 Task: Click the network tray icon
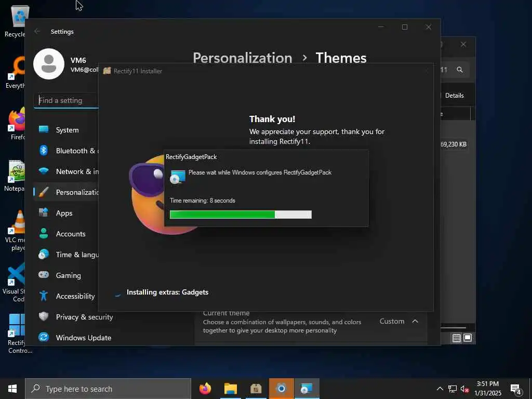453,389
